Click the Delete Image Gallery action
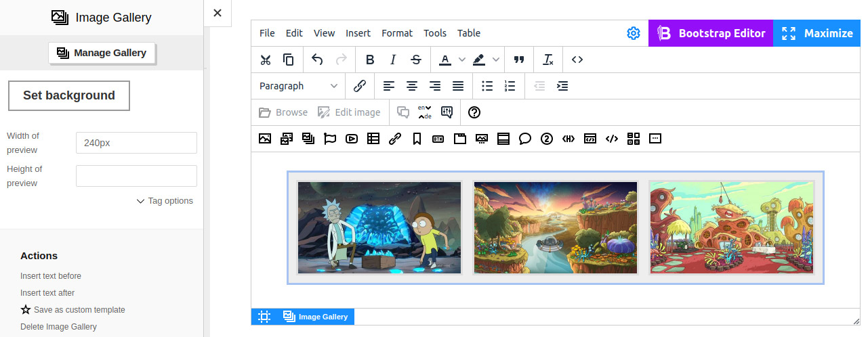The width and height of the screenshot is (868, 337). 58,327
